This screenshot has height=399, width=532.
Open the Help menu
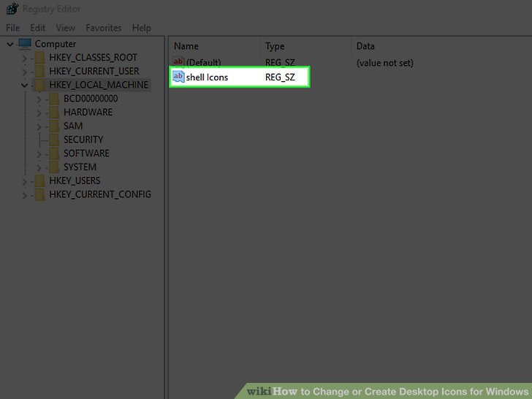[x=142, y=28]
